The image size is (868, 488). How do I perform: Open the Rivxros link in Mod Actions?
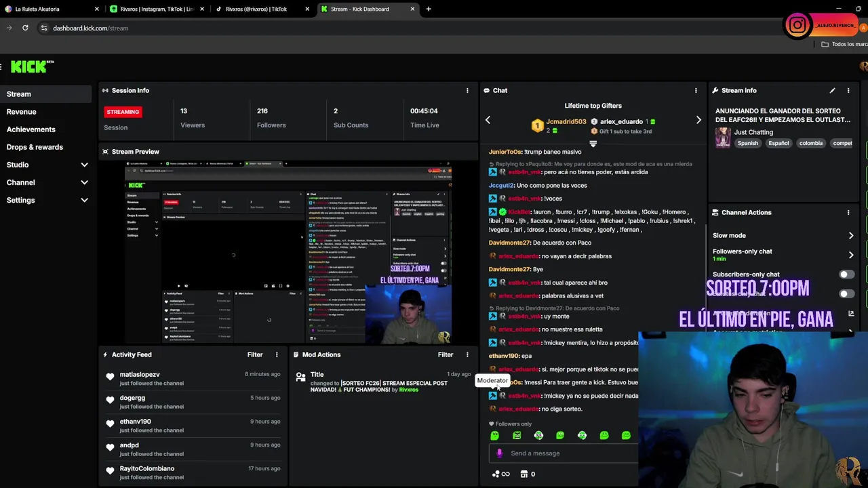click(409, 390)
